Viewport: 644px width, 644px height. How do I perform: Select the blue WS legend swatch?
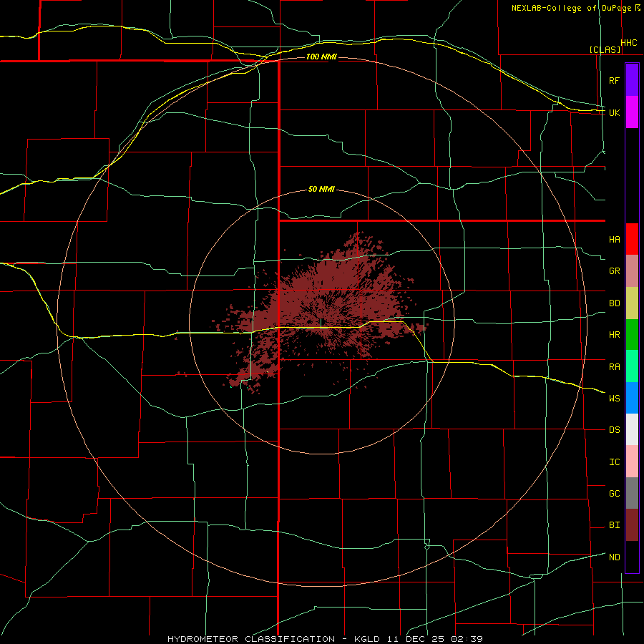click(632, 398)
